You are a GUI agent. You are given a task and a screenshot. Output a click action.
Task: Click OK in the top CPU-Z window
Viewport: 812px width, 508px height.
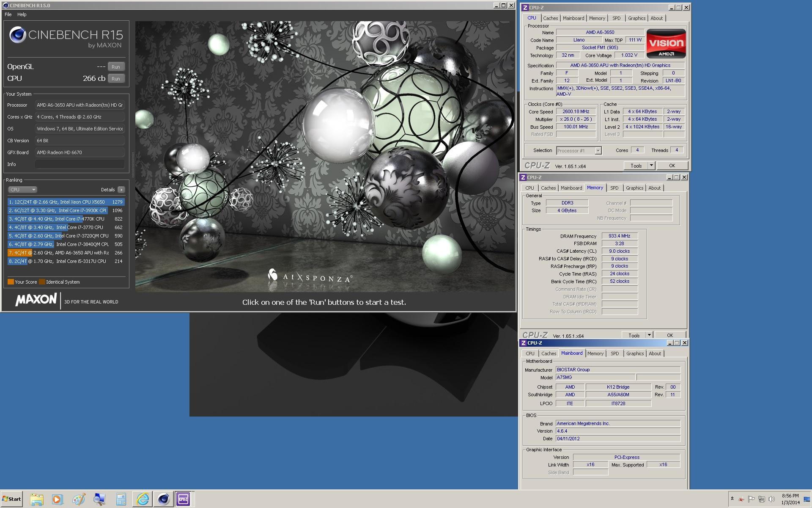pyautogui.click(x=672, y=166)
